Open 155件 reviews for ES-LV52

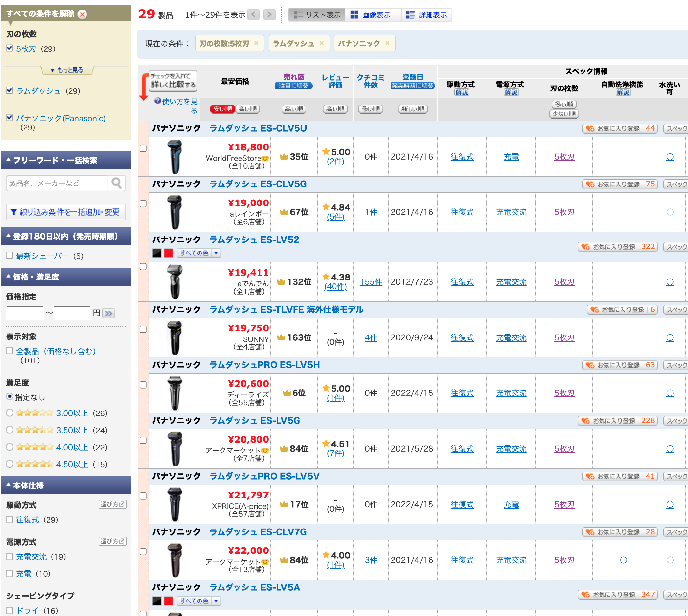[371, 281]
